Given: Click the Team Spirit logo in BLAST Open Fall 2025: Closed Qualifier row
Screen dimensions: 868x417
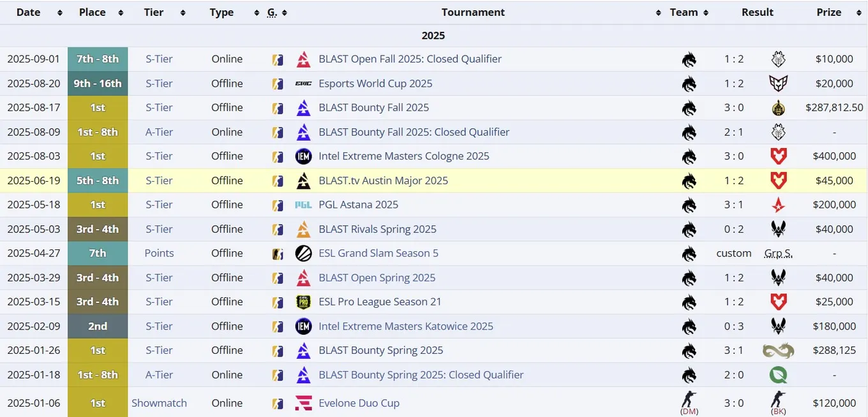Looking at the screenshot, I should pos(689,59).
